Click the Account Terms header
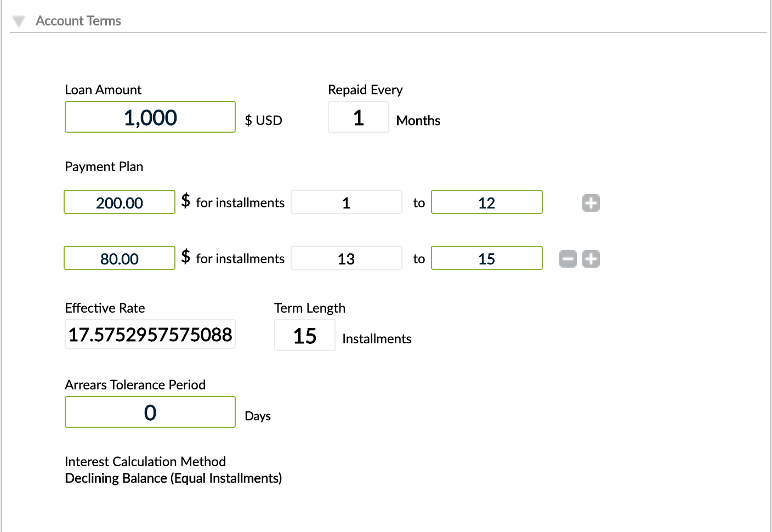The width and height of the screenshot is (772, 532). click(78, 21)
